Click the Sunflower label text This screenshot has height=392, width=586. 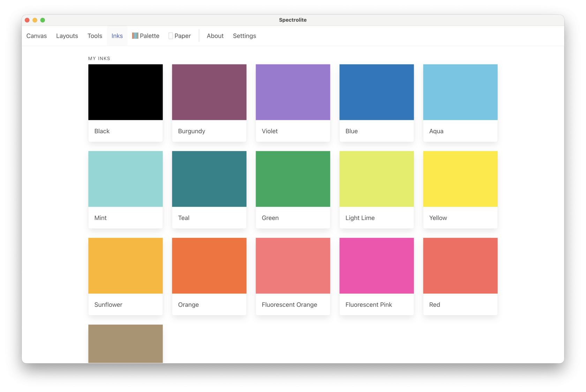click(x=108, y=304)
